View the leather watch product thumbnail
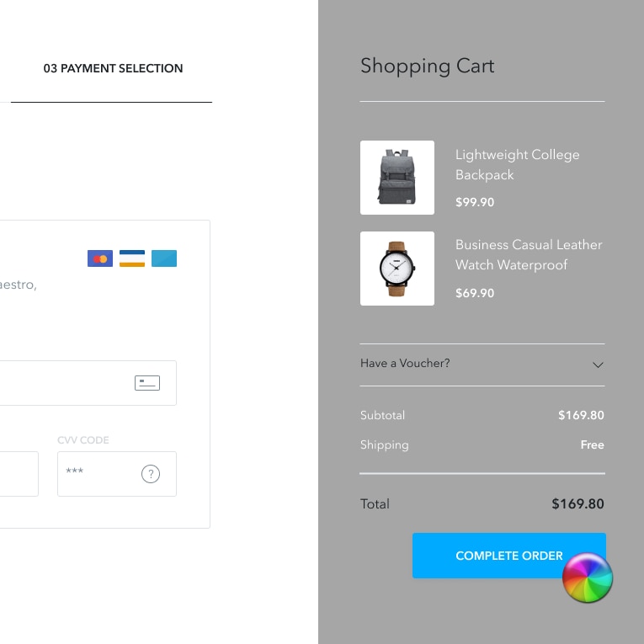Image resolution: width=644 pixels, height=644 pixels. pos(397,269)
